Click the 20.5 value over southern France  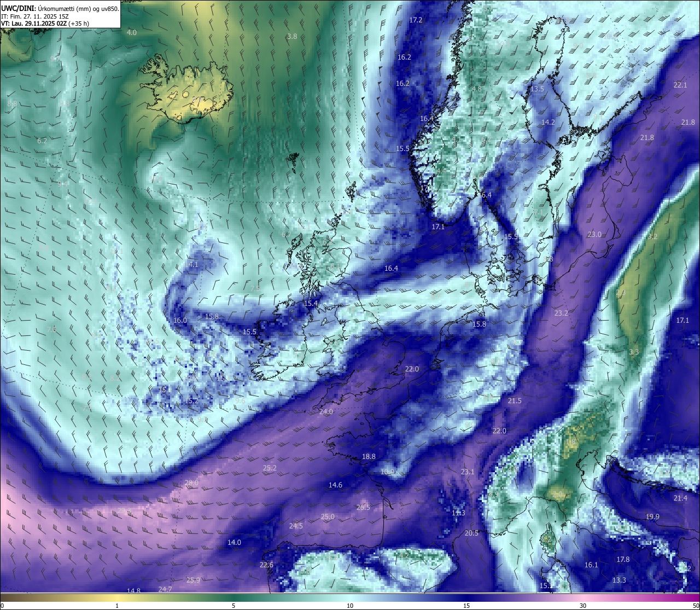[x=471, y=533]
